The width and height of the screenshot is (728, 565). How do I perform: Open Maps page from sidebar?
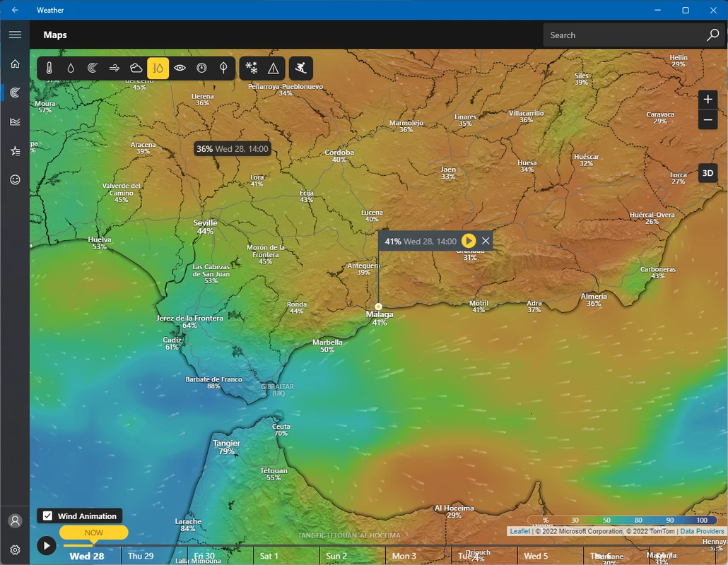[15, 93]
